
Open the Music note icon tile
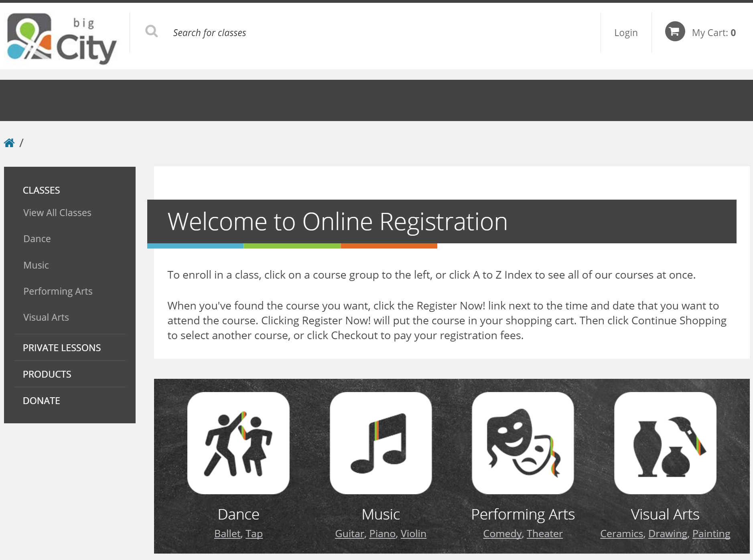[380, 443]
